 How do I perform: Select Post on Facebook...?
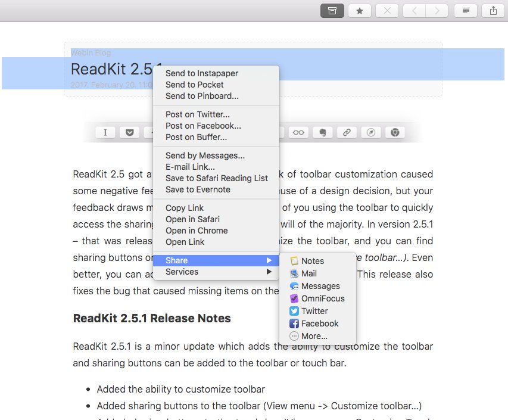tap(216, 126)
